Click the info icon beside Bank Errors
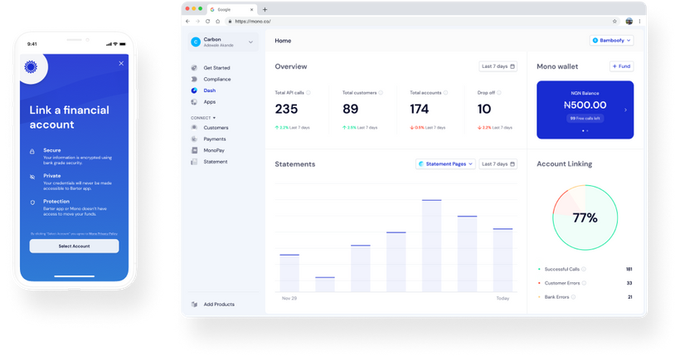Screen dimensions: 680x361 [x=573, y=297]
